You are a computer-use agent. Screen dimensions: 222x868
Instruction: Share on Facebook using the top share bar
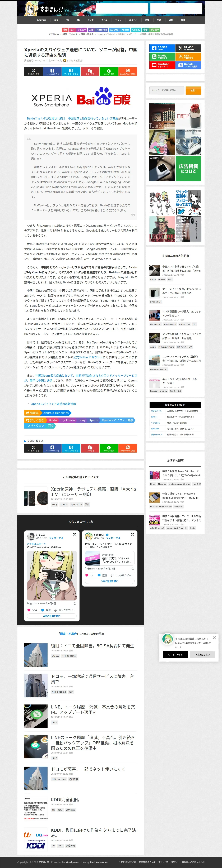coord(52,71)
